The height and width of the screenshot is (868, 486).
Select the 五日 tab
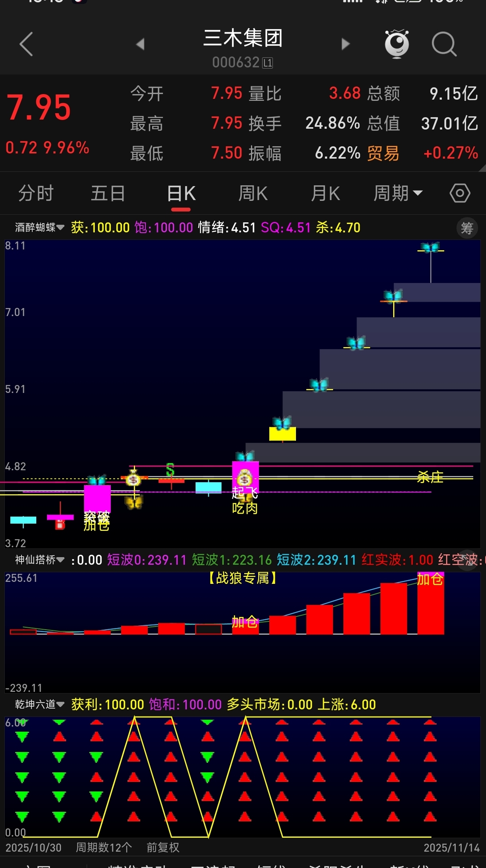pos(108,193)
